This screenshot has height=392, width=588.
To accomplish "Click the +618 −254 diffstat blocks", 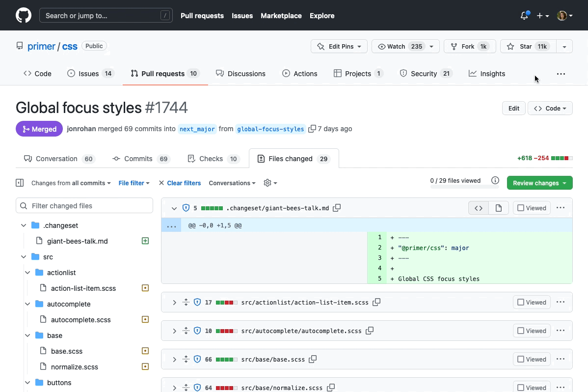I will (562, 158).
